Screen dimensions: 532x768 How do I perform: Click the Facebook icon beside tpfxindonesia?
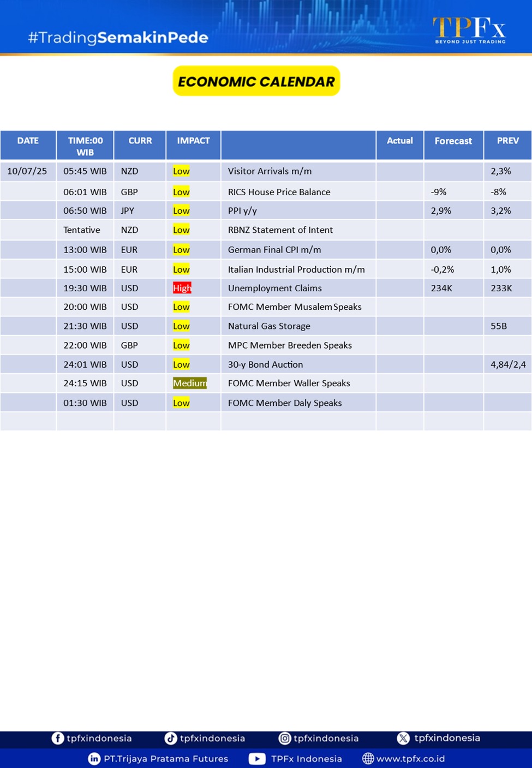57,738
